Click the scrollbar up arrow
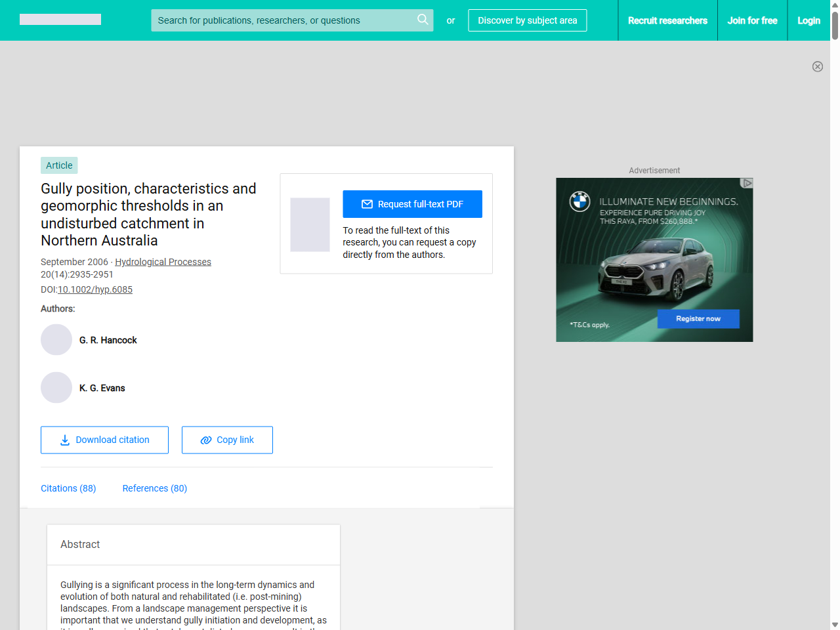The width and height of the screenshot is (840, 630). (x=835, y=4)
